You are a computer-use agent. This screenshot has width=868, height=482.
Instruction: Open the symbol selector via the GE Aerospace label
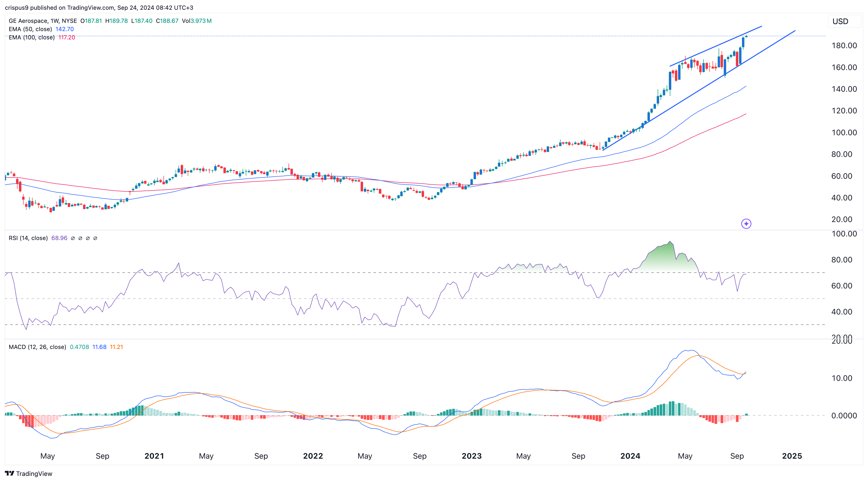(28, 21)
